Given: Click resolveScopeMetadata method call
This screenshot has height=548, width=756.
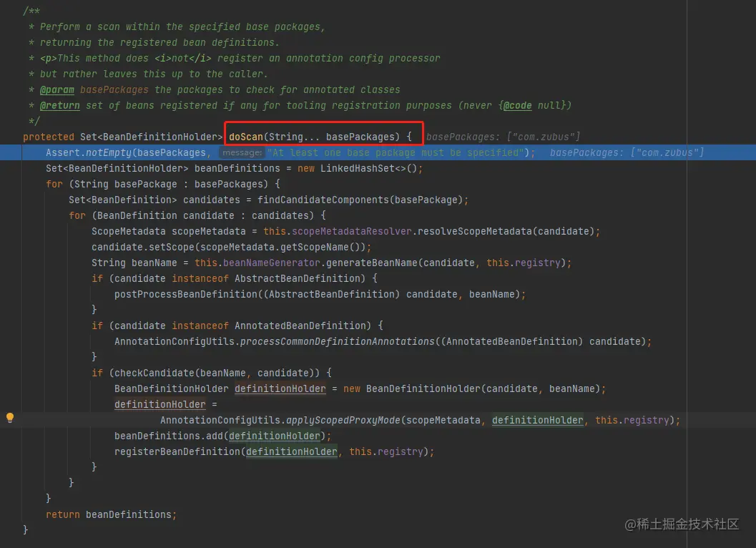Looking at the screenshot, I should click(x=474, y=232).
